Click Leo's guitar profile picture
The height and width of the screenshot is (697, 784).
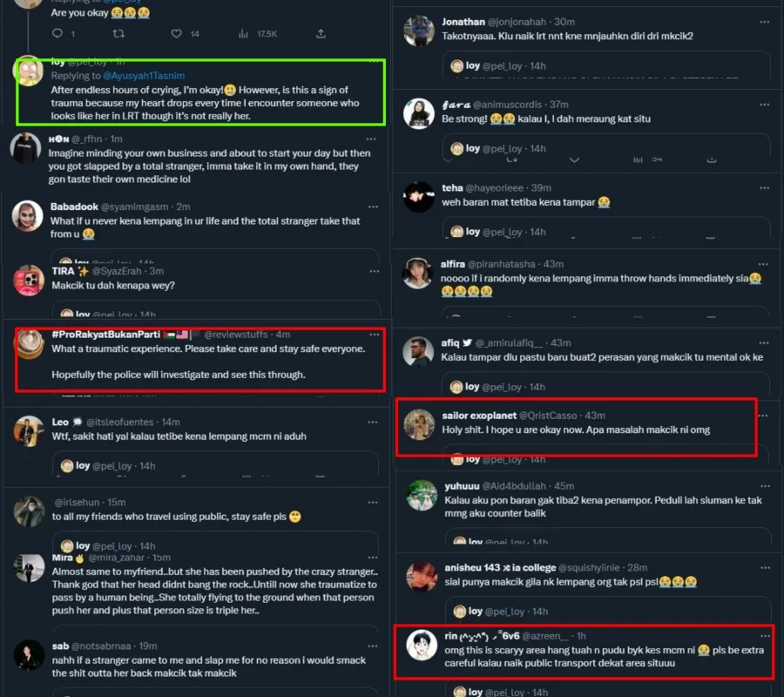[29, 431]
